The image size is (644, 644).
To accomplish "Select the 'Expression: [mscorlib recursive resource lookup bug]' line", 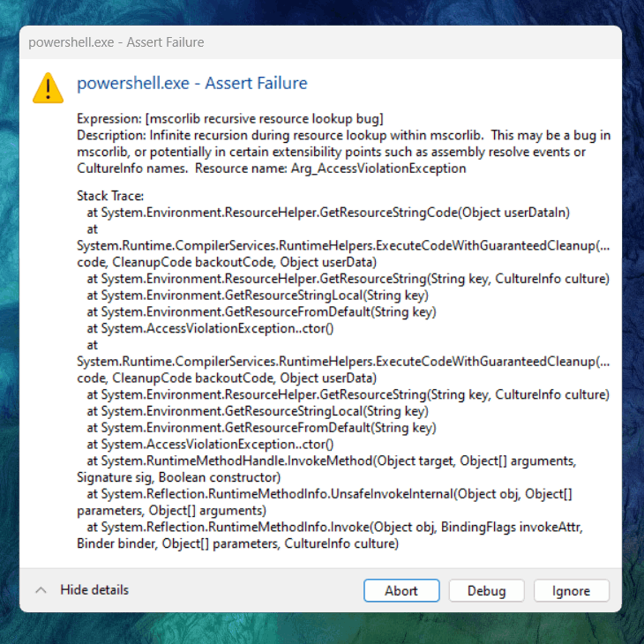I will 230,119.
